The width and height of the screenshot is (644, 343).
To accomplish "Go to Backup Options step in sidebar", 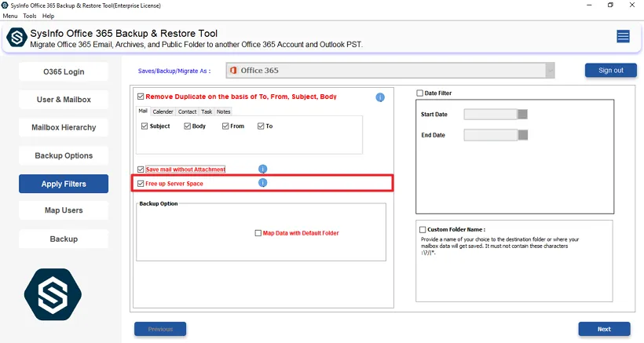I will (64, 155).
